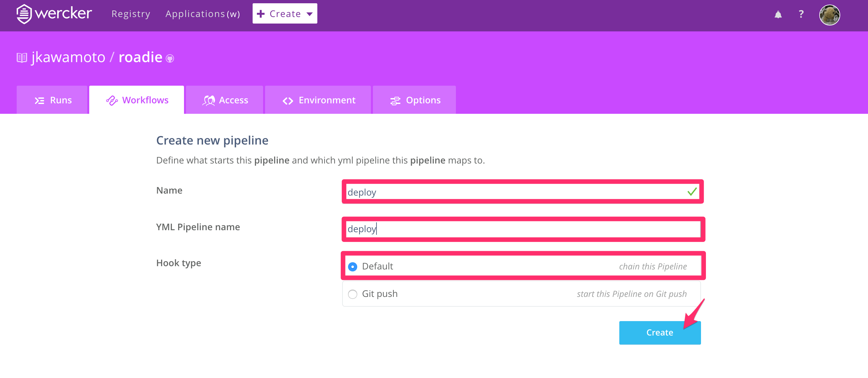This screenshot has height=378, width=868.
Task: Select the Default hook type radio
Action: click(x=352, y=267)
